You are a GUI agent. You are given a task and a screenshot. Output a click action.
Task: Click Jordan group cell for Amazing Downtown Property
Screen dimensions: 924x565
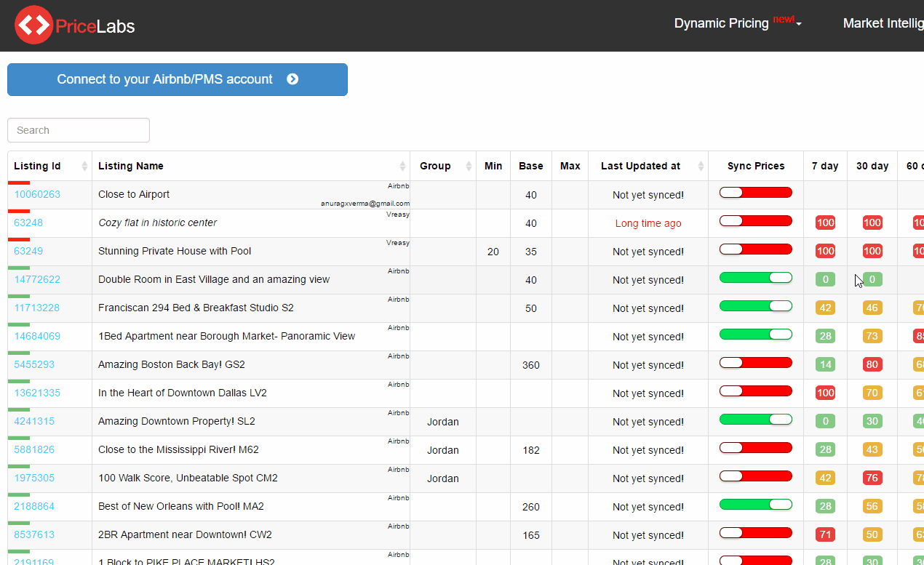[x=443, y=422]
